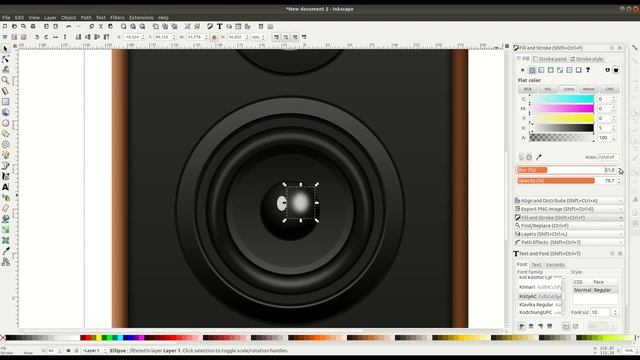Expand Path Effects panel
The height and width of the screenshot is (360, 640).
[x=568, y=242]
